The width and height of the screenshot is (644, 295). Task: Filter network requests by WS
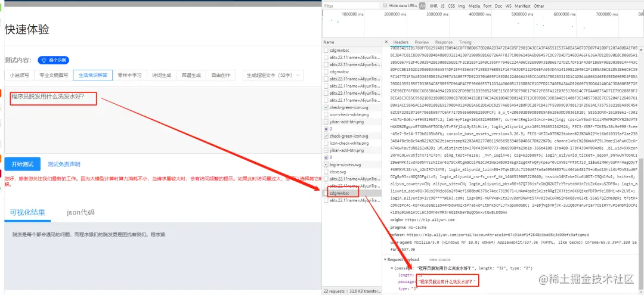509,6
